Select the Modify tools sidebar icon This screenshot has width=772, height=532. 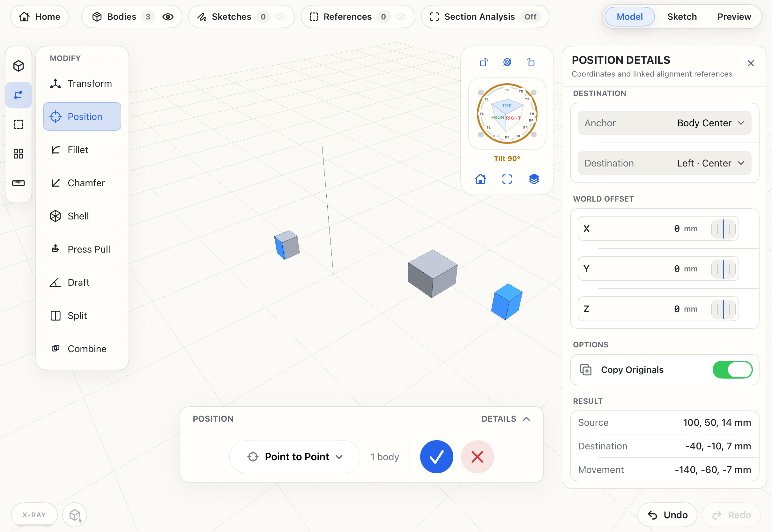point(18,95)
